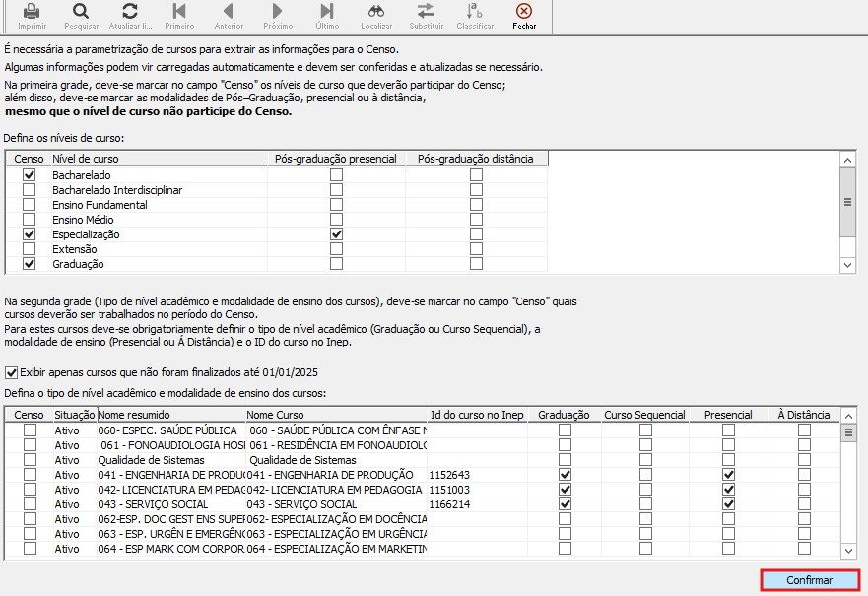Select '064 - ESP MARK COM CORPOR' cell
The height and width of the screenshot is (596, 868).
coord(171,549)
